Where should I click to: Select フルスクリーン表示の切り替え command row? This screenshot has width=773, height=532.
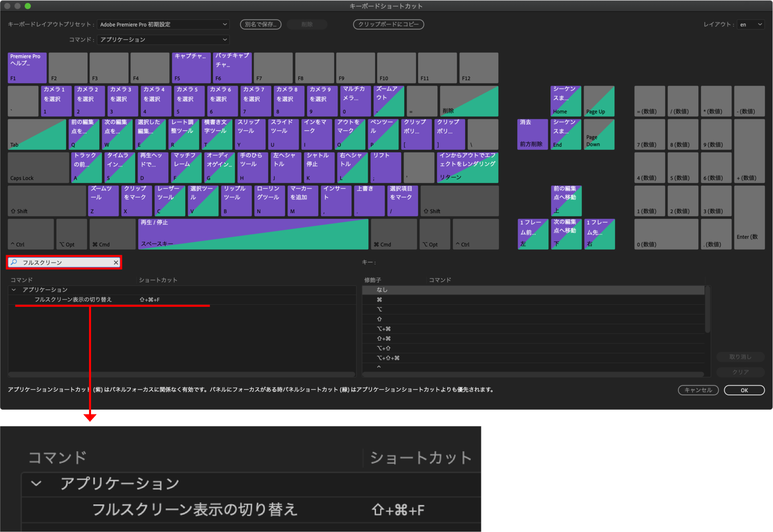182,300
